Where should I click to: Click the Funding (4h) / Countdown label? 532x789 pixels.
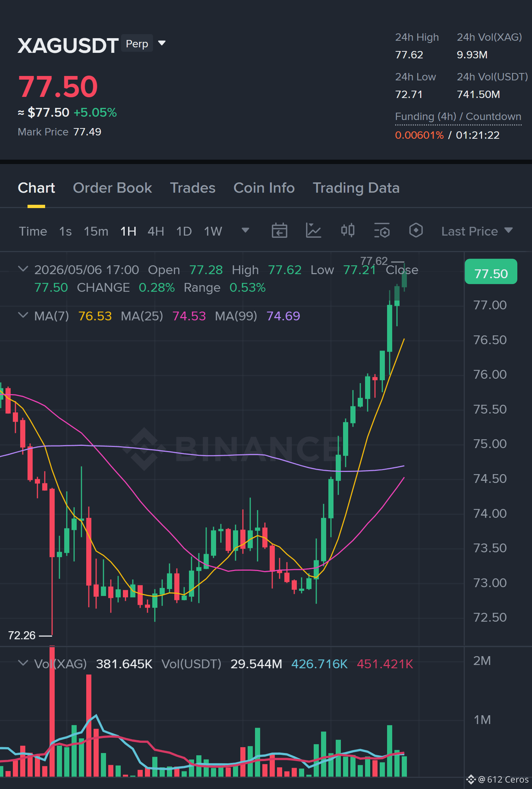click(458, 117)
